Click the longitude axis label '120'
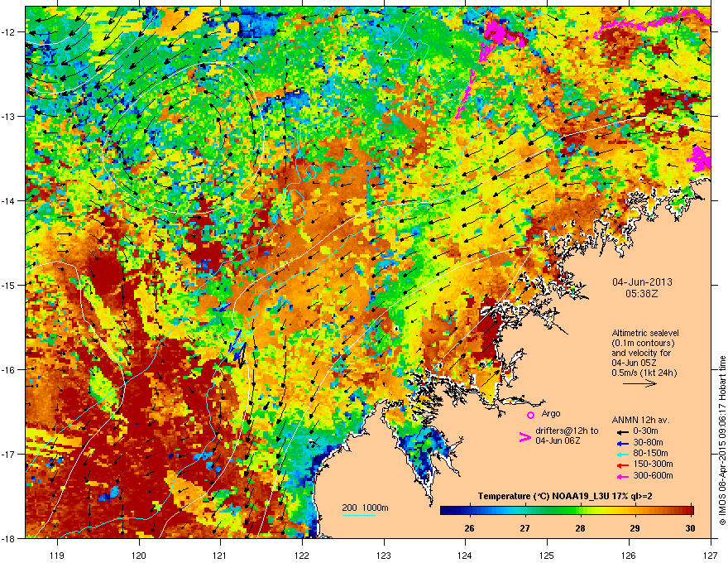Viewport: 728px width, 563px height. pos(139,555)
